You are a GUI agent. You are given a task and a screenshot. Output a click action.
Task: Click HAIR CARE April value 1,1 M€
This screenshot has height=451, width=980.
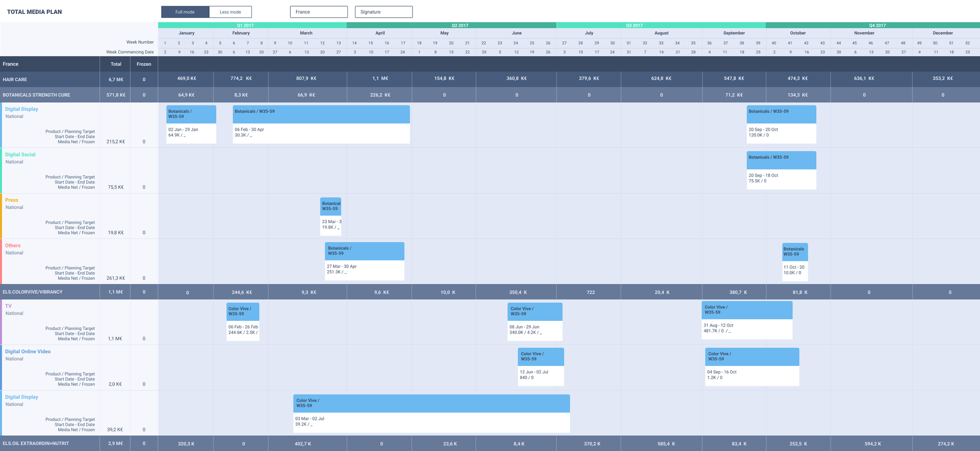point(380,79)
